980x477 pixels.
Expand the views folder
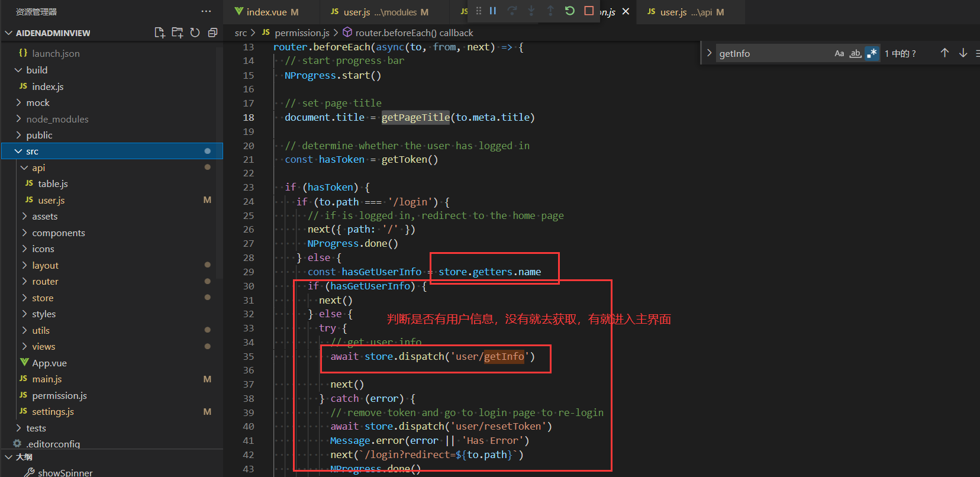tap(44, 347)
